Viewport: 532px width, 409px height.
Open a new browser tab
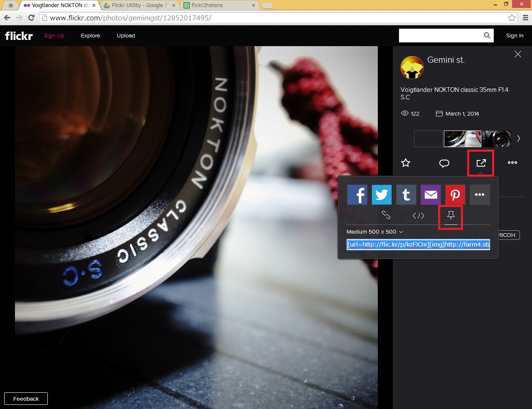pos(267,5)
